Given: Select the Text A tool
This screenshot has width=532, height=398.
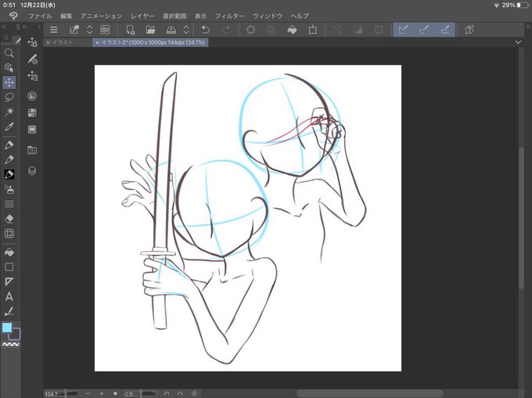Looking at the screenshot, I should (9, 296).
